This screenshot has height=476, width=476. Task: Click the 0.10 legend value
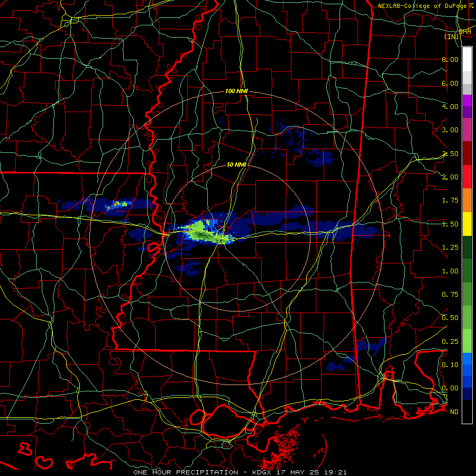pyautogui.click(x=450, y=365)
